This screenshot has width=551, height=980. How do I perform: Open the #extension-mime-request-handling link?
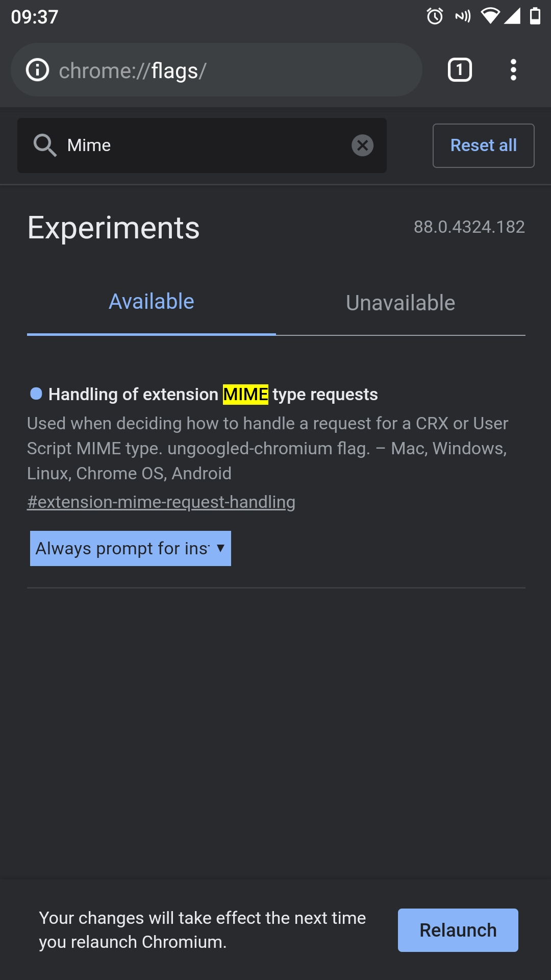coord(161,502)
